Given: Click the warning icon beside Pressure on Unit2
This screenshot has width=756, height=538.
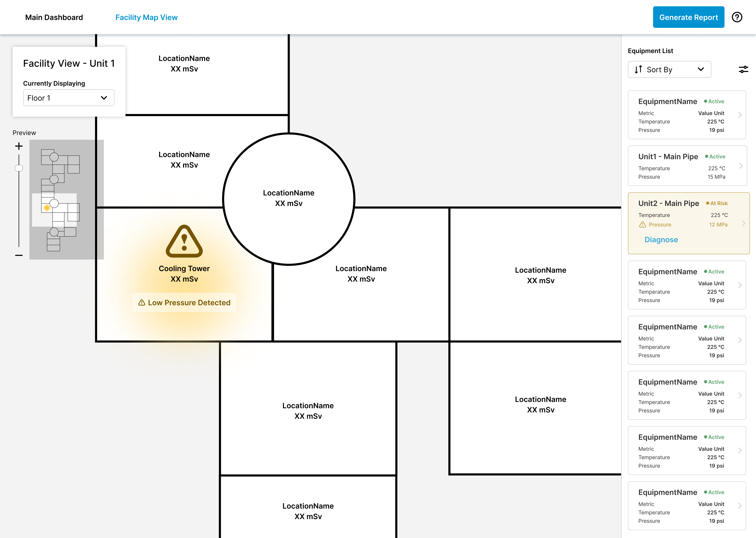Looking at the screenshot, I should click(x=642, y=225).
